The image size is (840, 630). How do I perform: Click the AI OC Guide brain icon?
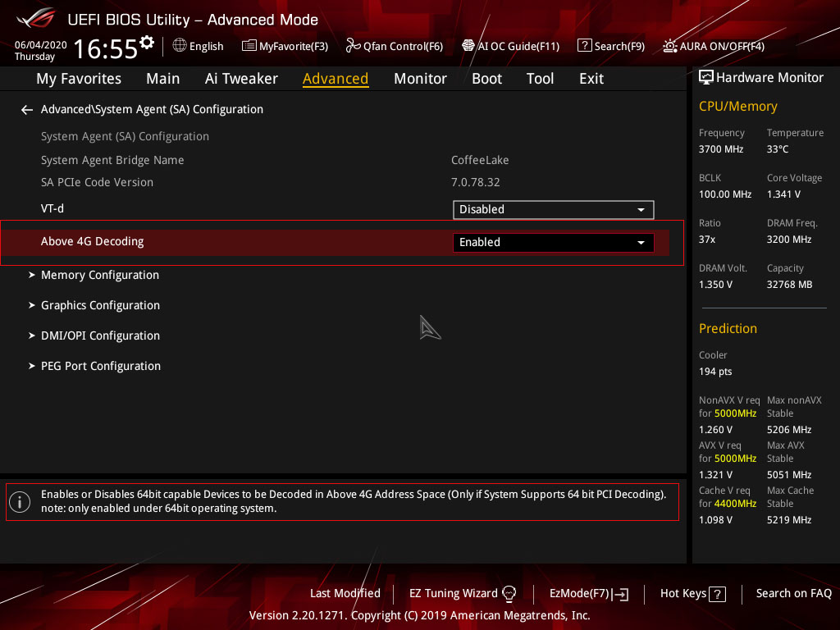coord(468,46)
